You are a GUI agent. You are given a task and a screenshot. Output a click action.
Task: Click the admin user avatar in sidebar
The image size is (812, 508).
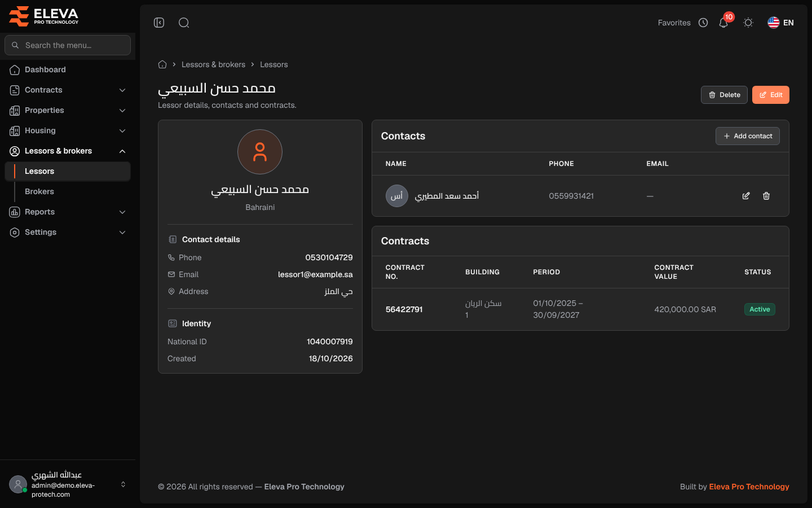tap(18, 484)
